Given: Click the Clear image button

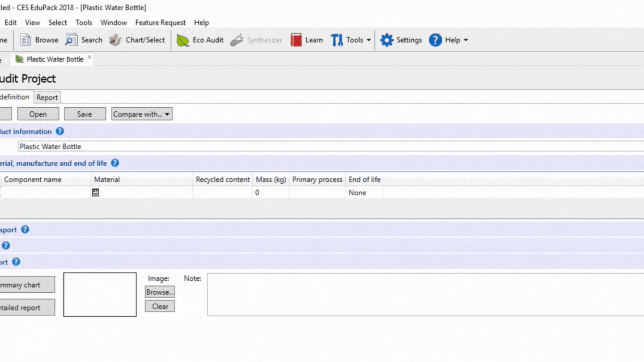Looking at the screenshot, I should (x=160, y=306).
